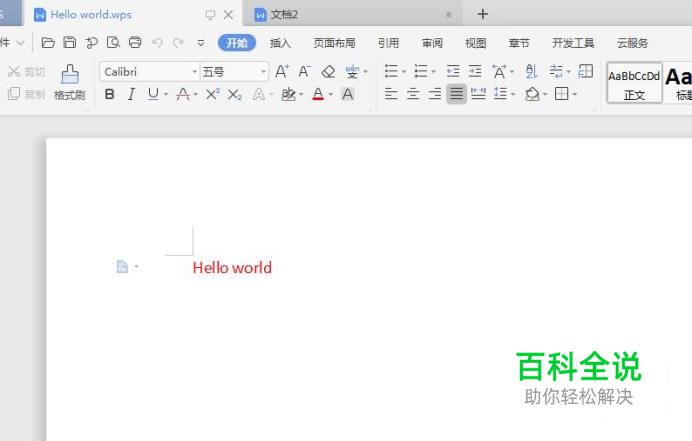The width and height of the screenshot is (692, 441).
Task: Toggle character shading (gray A icon)
Action: tap(348, 94)
